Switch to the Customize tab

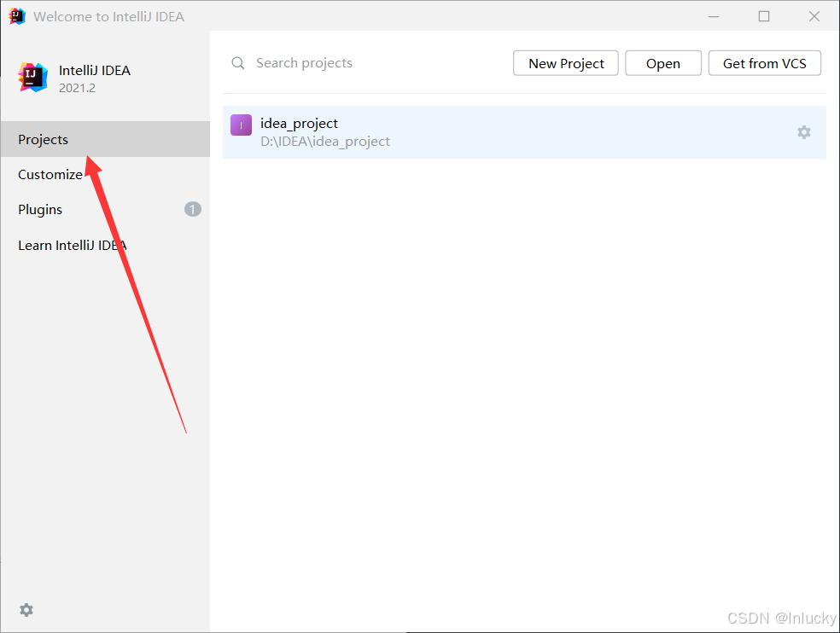pyautogui.click(x=106, y=175)
